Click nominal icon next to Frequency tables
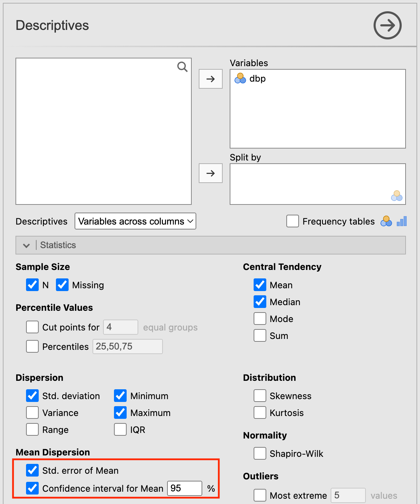 tap(386, 221)
